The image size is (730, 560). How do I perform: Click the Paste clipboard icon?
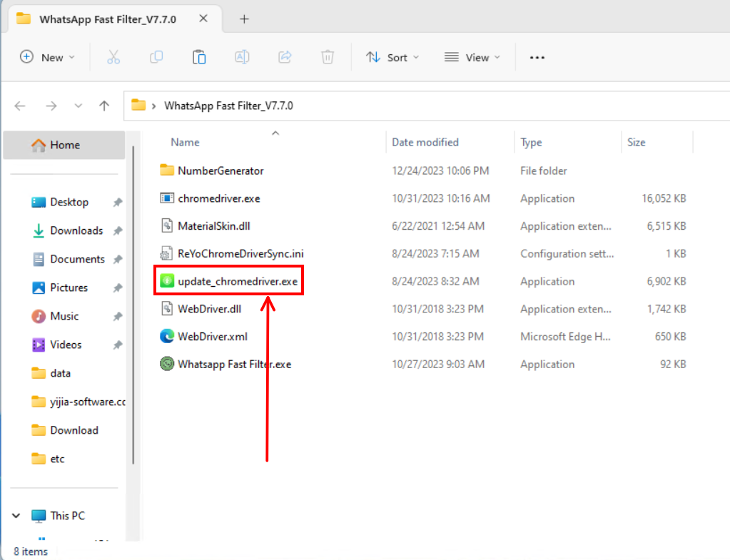click(x=199, y=58)
